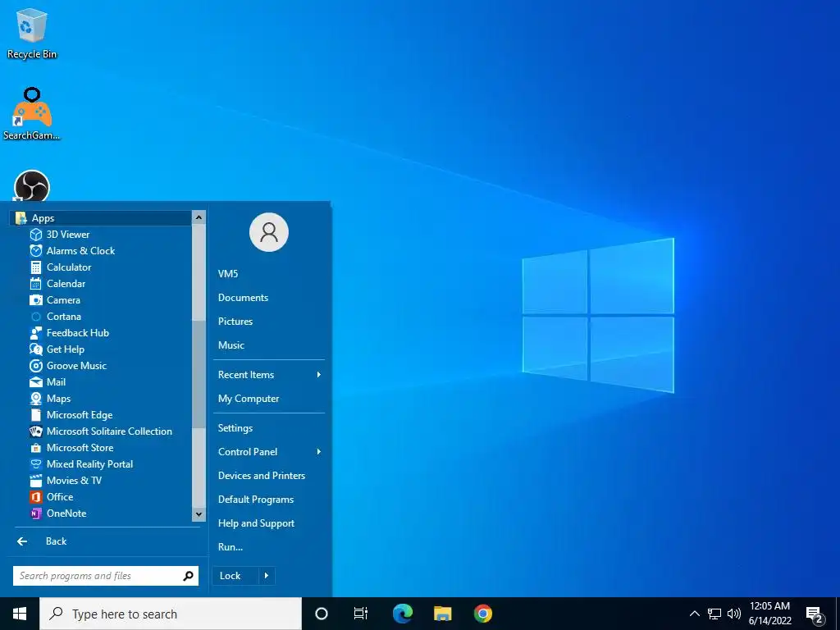Click the Apps list scrollbar thumb
Screen dimensions: 840x630
pyautogui.click(x=199, y=375)
